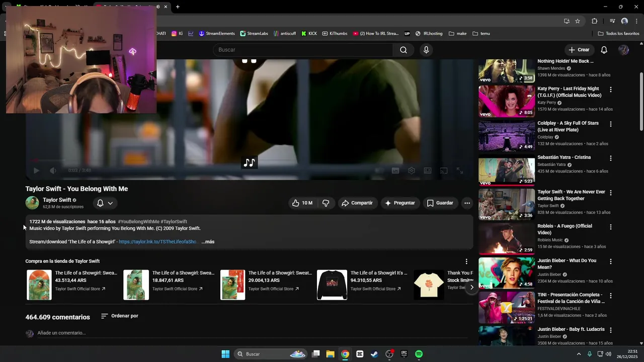Open store shelf three-dot options menu

coord(466,261)
